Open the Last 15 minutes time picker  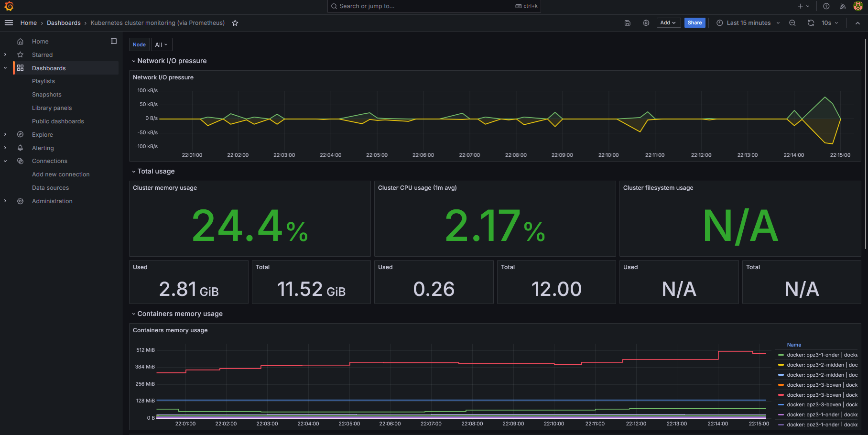(748, 23)
